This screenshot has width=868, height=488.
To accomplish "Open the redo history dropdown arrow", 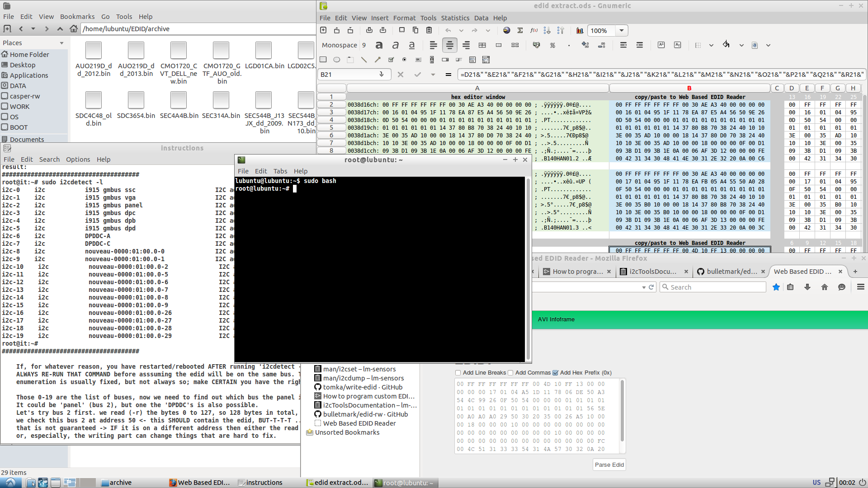I will [488, 30].
